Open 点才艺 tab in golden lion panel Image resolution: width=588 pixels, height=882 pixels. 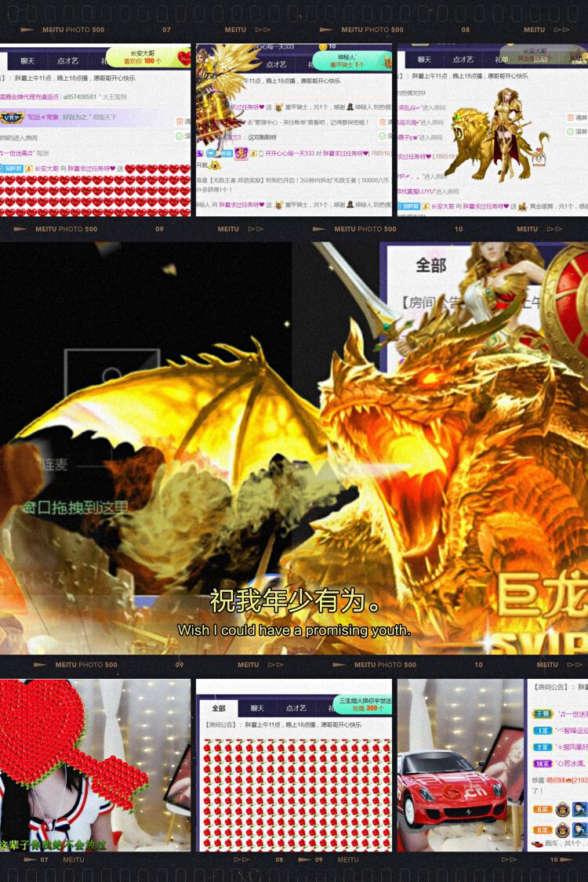coord(463,60)
